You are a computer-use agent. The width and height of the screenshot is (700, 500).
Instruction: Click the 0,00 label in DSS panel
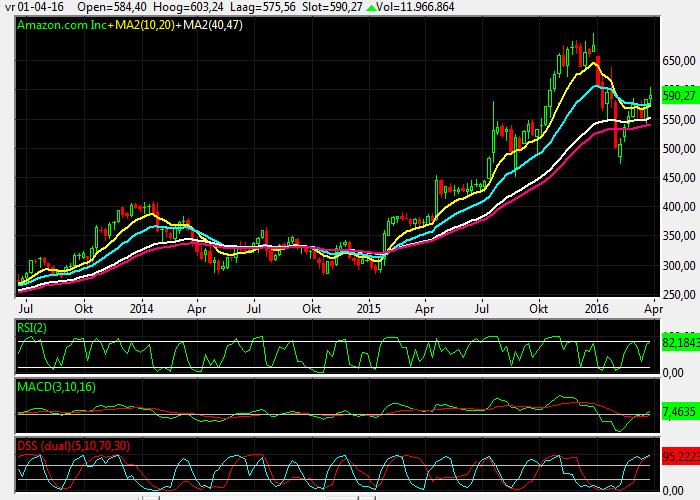click(x=673, y=491)
